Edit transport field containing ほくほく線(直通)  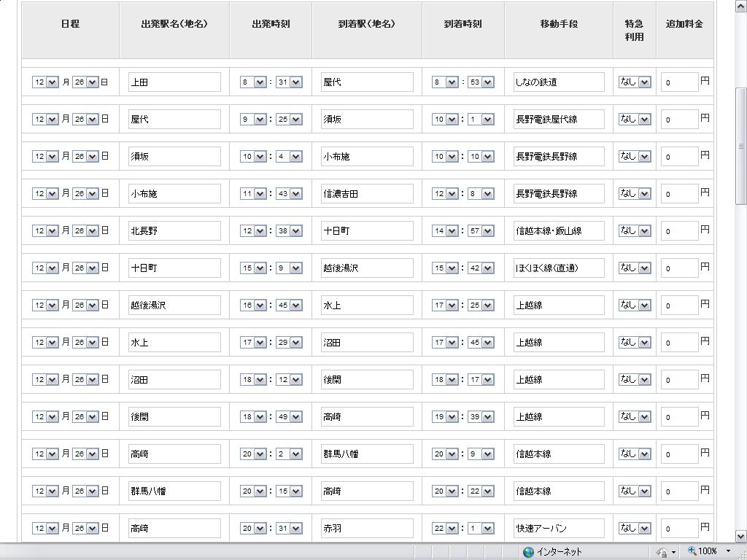[559, 268]
